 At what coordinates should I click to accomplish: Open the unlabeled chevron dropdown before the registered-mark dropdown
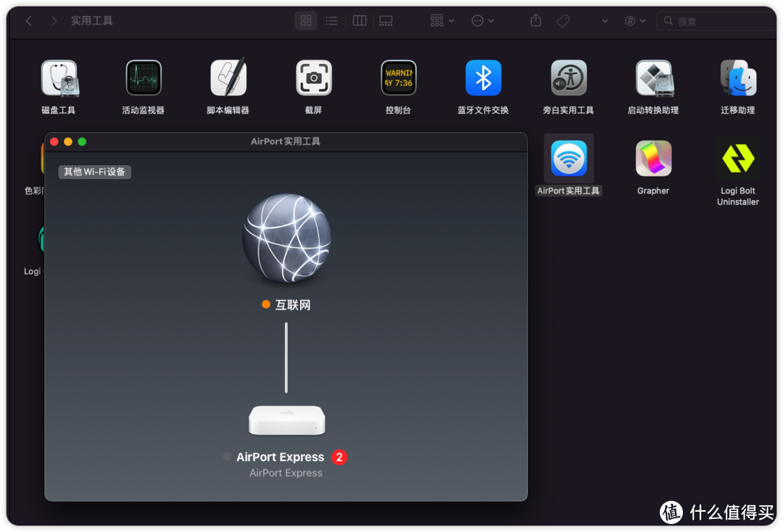[605, 20]
